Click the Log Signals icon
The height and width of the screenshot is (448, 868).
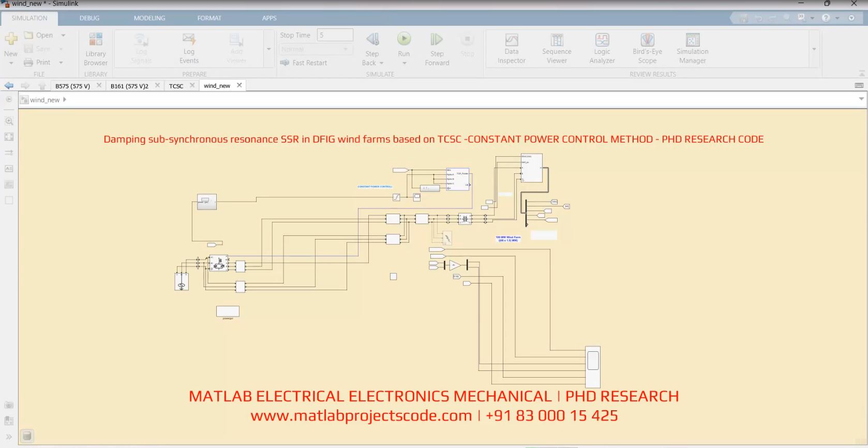point(141,39)
